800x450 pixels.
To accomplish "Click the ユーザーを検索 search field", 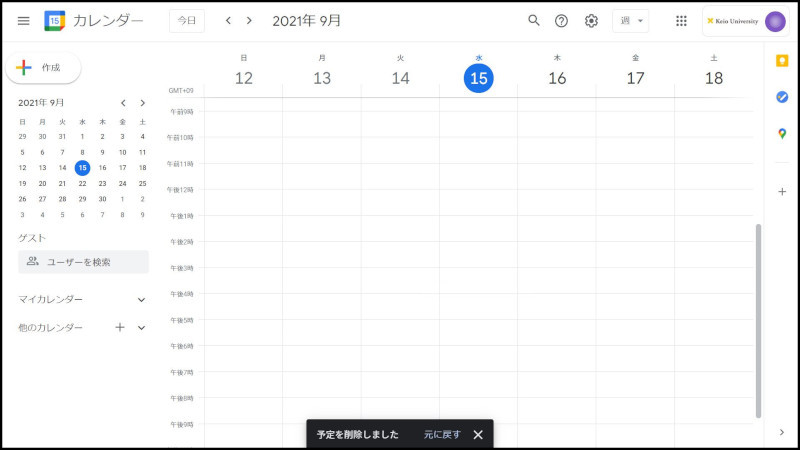I will pos(84,262).
